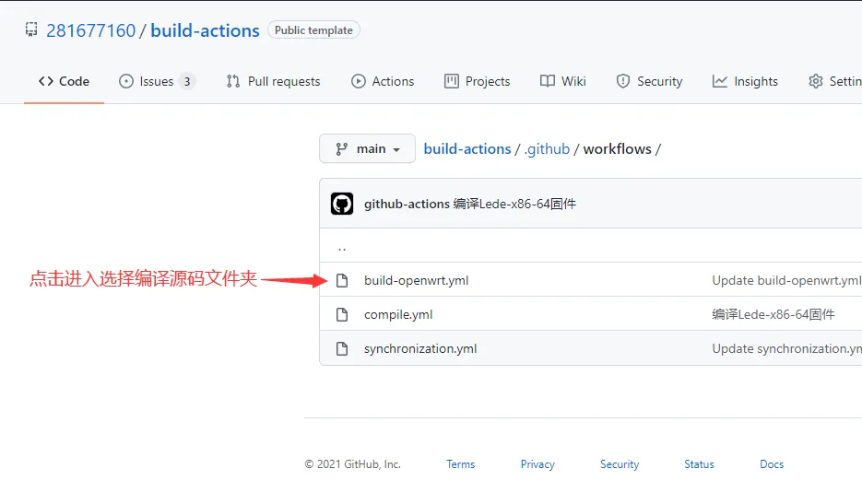Open the Terms link in footer

(x=460, y=464)
